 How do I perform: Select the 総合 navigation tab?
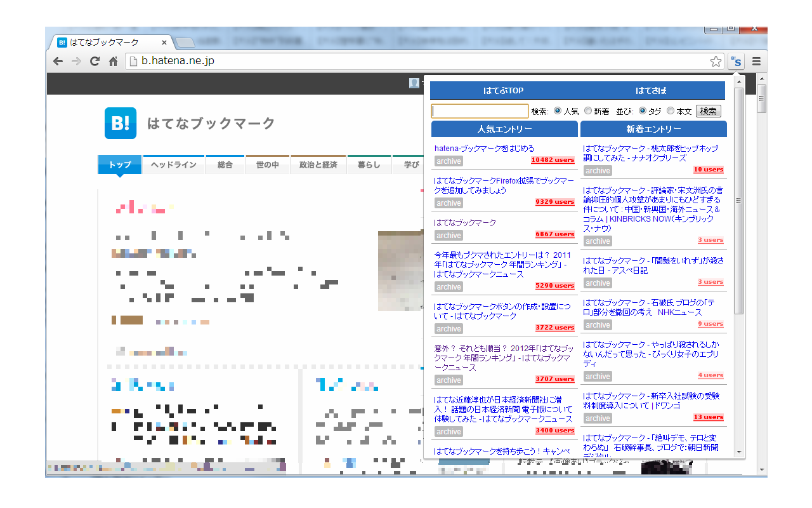click(225, 164)
